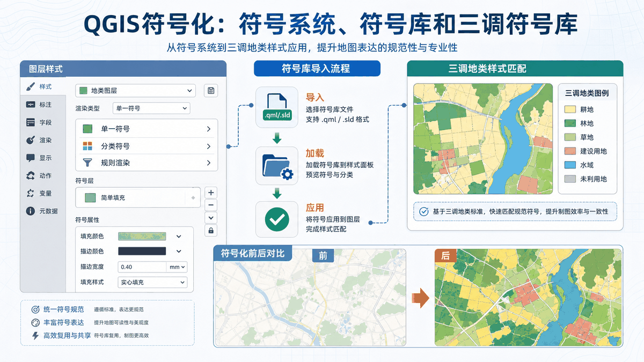Expand the 单一符号 row chevron
This screenshot has width=644, height=362.
coord(208,129)
